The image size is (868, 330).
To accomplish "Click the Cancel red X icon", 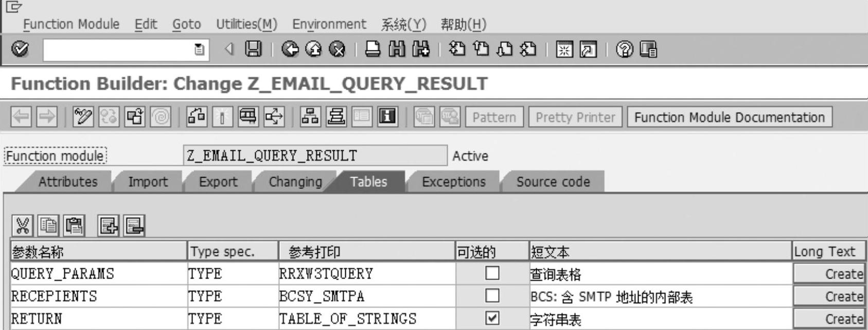I will [337, 49].
